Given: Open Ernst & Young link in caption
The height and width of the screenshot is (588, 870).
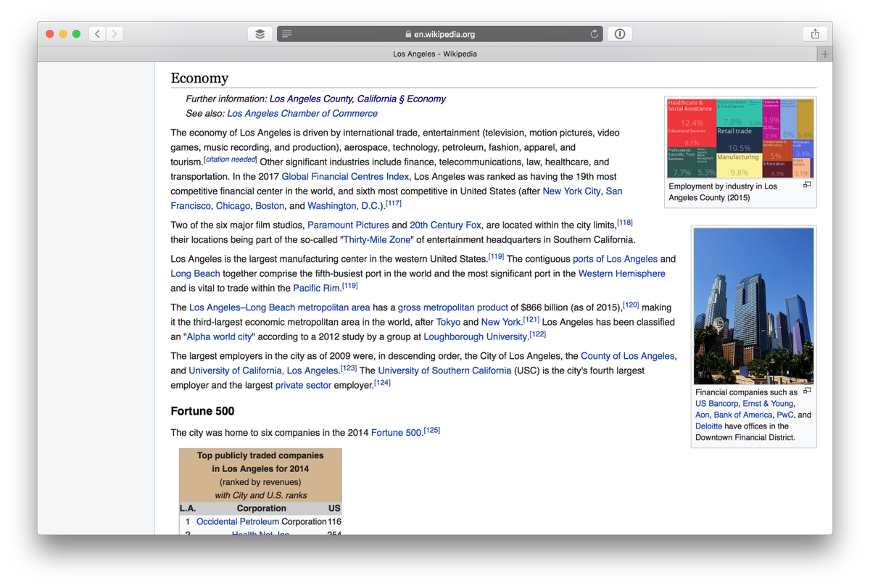Looking at the screenshot, I should click(x=768, y=403).
